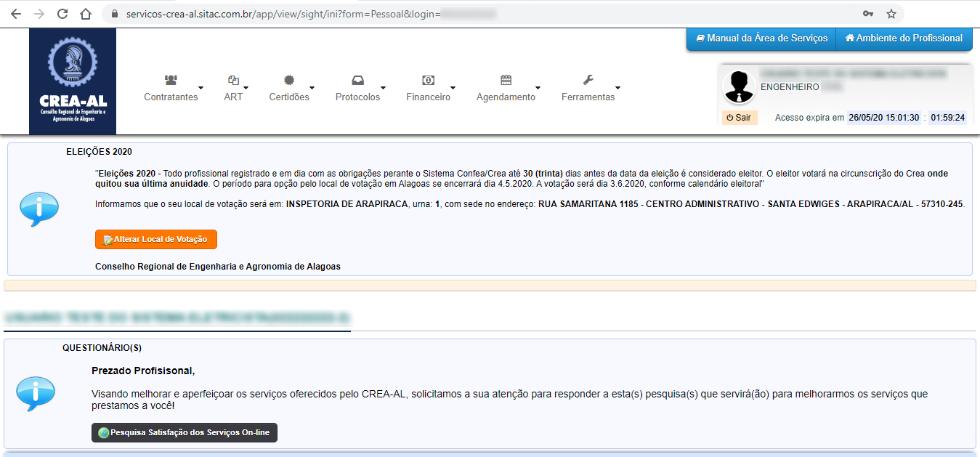Expand the Certidões dropdown arrow
980x457 pixels.
click(312, 87)
